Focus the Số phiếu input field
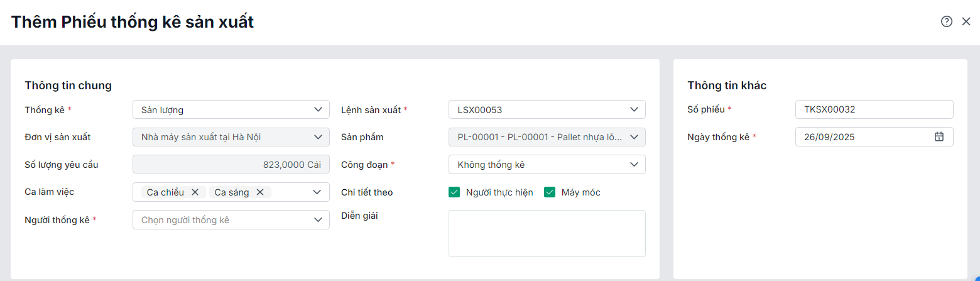Viewport: 980px width, 281px height. pos(874,109)
